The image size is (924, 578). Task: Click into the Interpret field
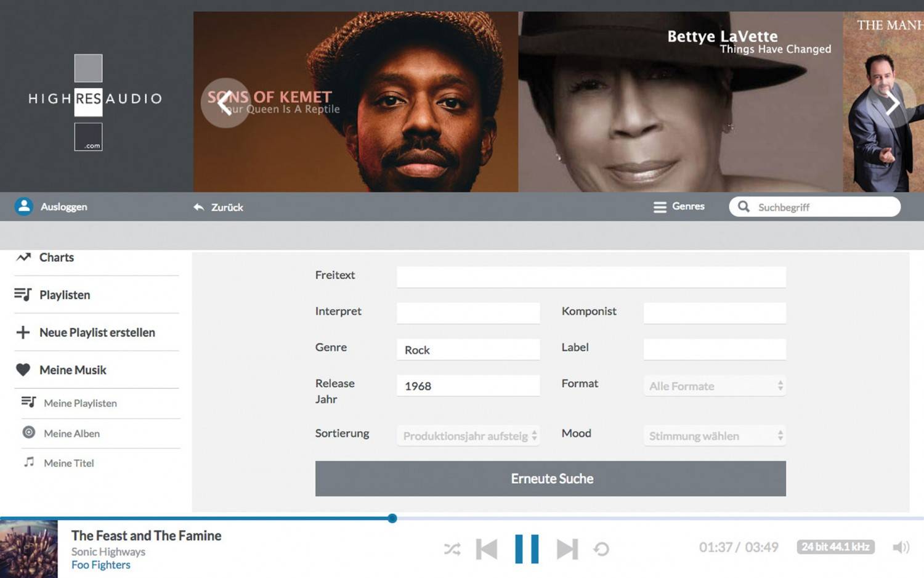coord(468,313)
